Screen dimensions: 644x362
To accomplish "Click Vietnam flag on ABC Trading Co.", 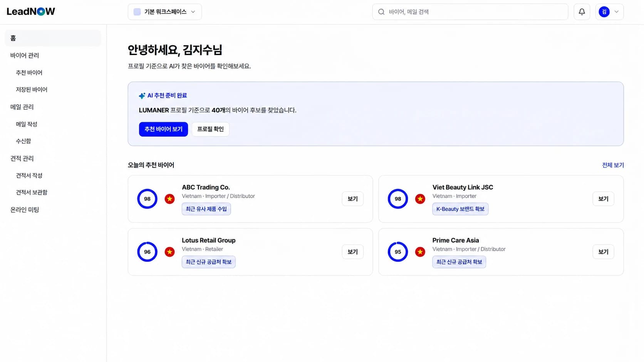I will (x=169, y=199).
